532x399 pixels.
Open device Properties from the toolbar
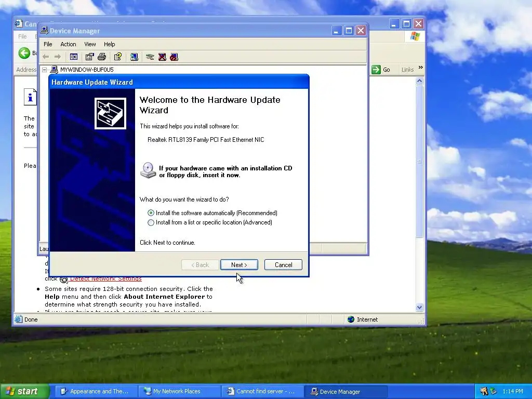click(x=89, y=57)
